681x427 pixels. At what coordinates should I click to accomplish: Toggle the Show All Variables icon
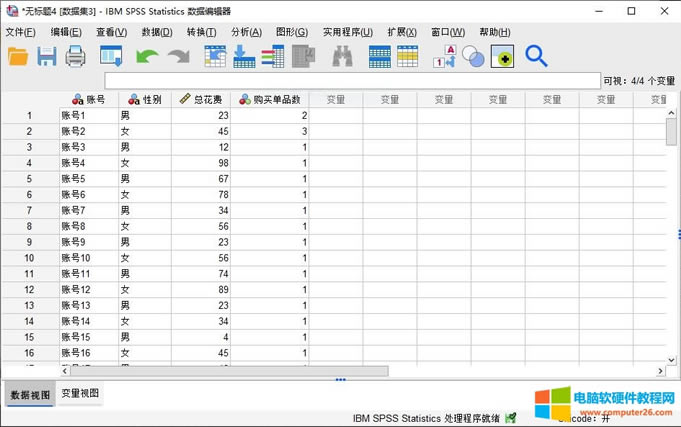pos(502,57)
